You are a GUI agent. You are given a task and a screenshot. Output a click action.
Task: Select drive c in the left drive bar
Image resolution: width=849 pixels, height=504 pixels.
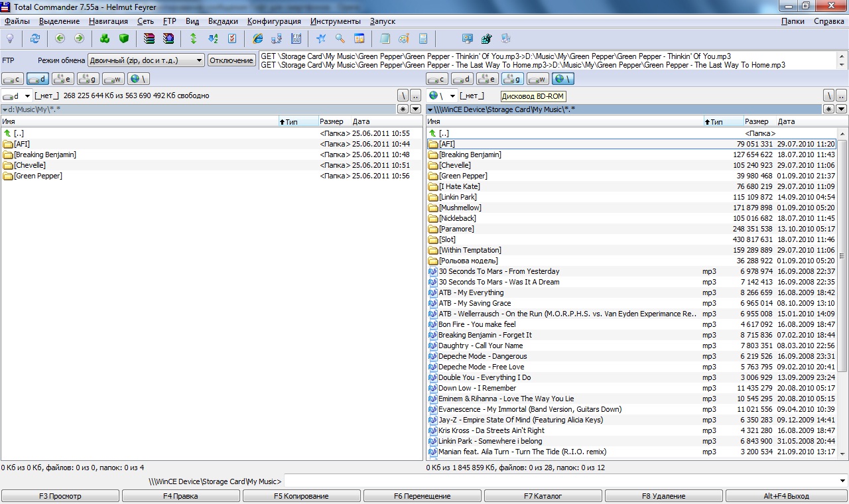click(x=13, y=79)
